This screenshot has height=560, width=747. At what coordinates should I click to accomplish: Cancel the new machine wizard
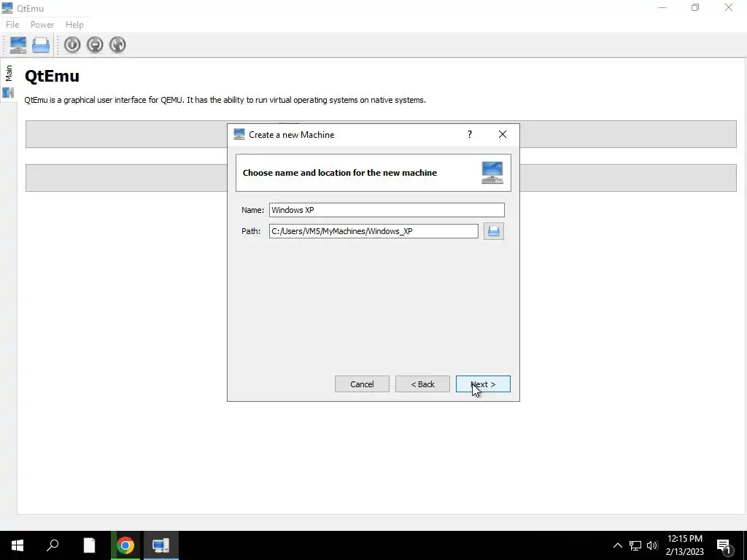[x=362, y=384]
